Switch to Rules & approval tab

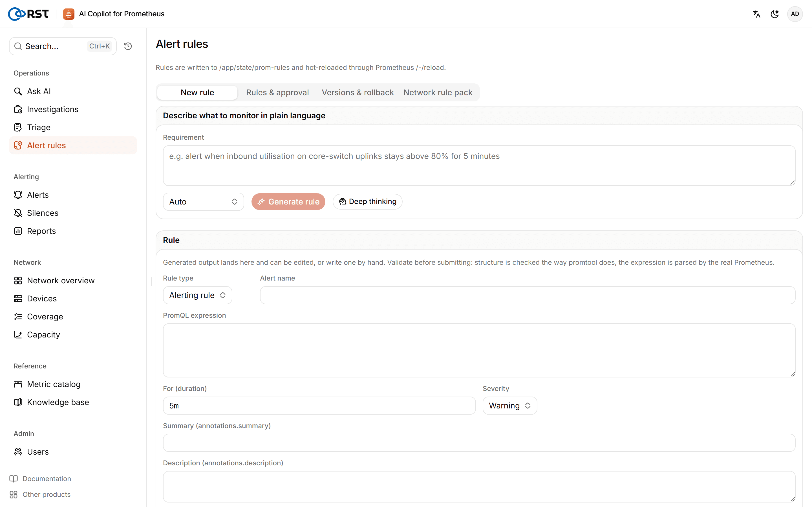pos(277,93)
